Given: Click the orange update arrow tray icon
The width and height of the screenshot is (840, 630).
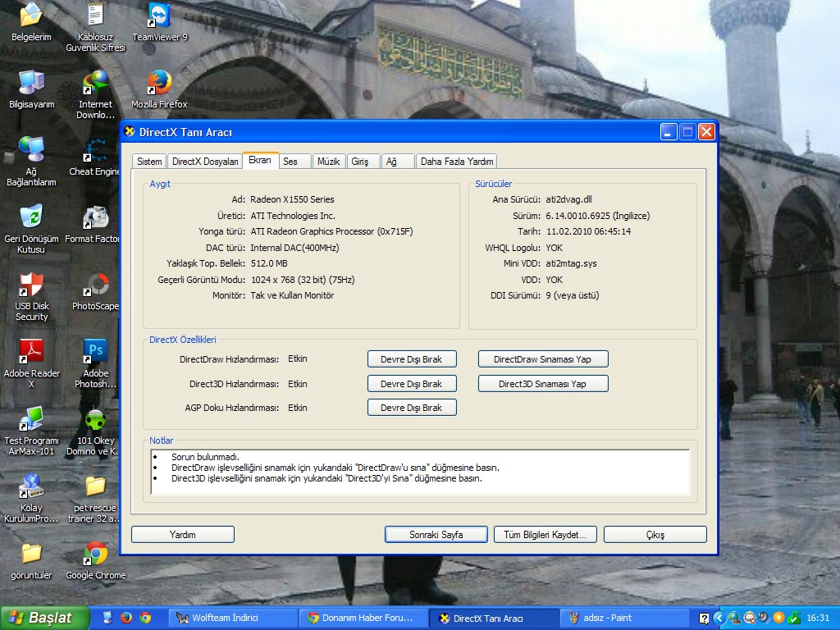Looking at the screenshot, I should tap(779, 618).
